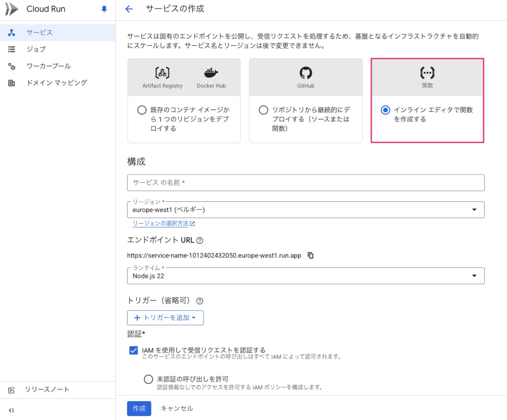Screen dimensions: 507x420
Task: Open the リージョンの選択方法 link
Action: tap(164, 223)
